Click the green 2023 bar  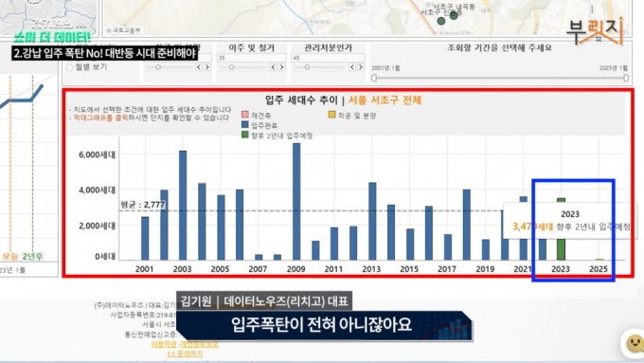coord(561,229)
